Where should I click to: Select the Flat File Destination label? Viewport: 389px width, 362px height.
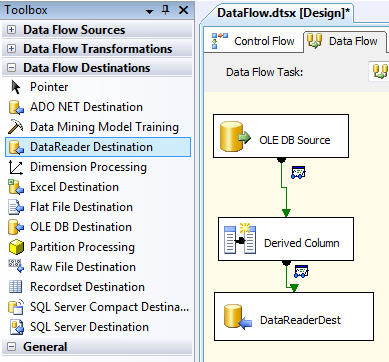point(81,207)
